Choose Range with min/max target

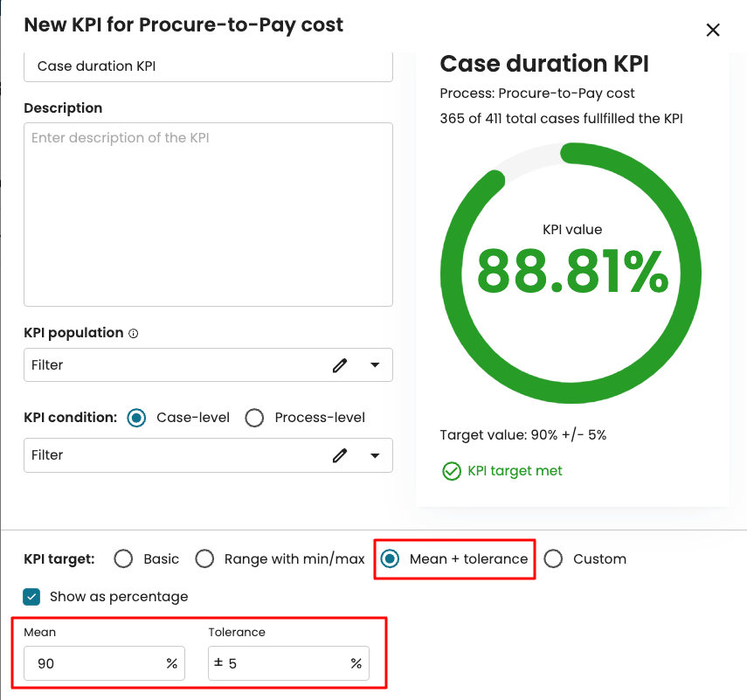204,559
